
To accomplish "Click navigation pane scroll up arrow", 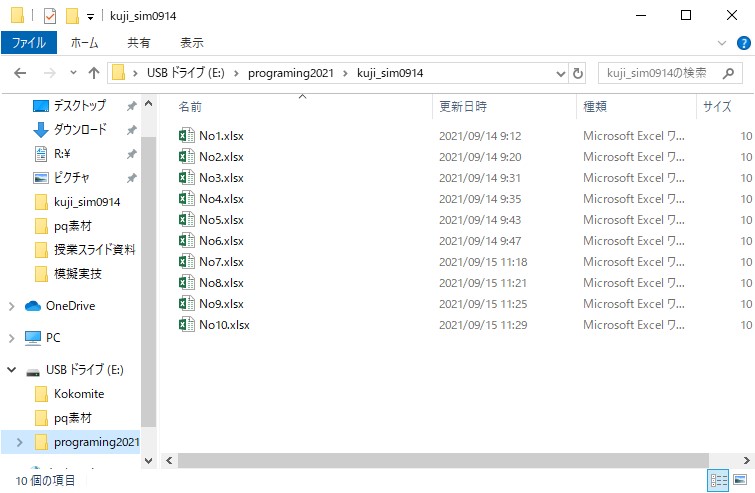I will coord(149,104).
